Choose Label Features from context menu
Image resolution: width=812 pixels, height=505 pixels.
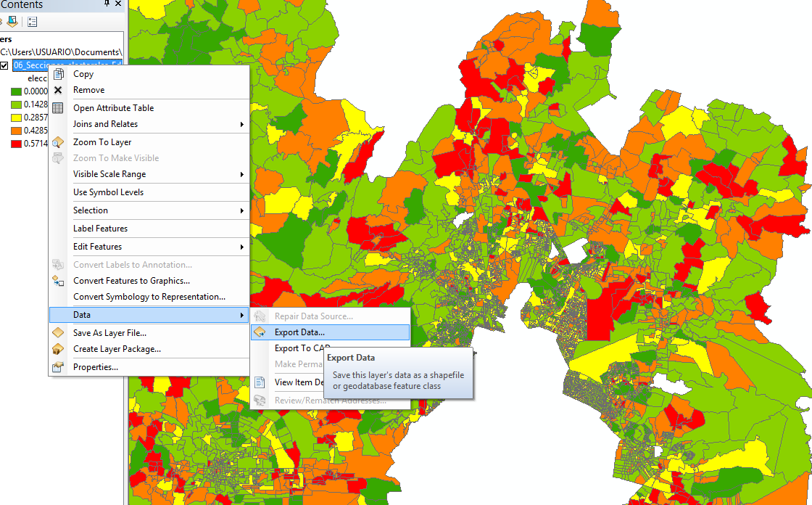[x=100, y=229]
